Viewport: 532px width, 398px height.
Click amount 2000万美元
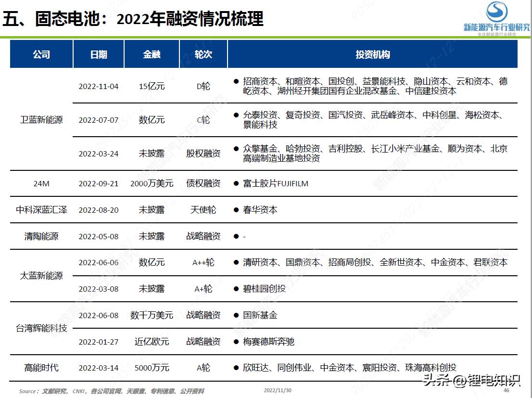152,183
